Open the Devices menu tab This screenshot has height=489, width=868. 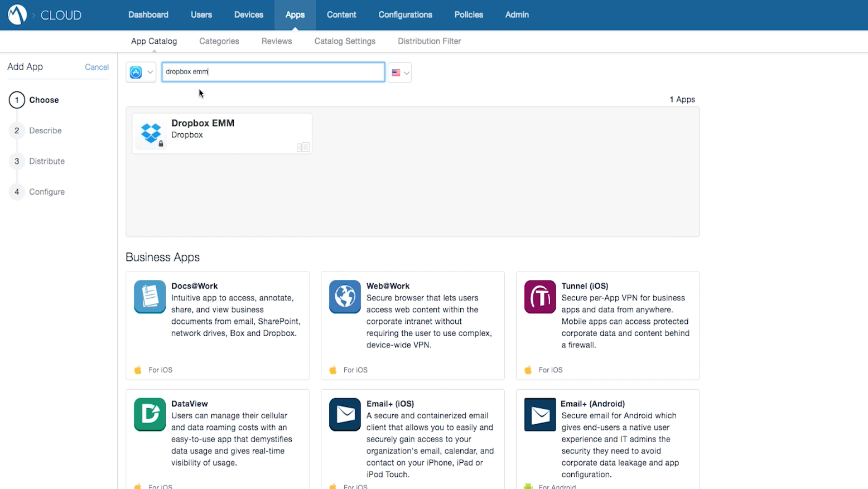(248, 14)
